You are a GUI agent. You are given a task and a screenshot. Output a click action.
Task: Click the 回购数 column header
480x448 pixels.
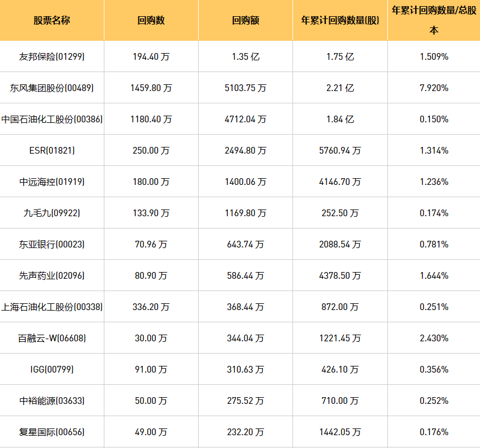[151, 21]
